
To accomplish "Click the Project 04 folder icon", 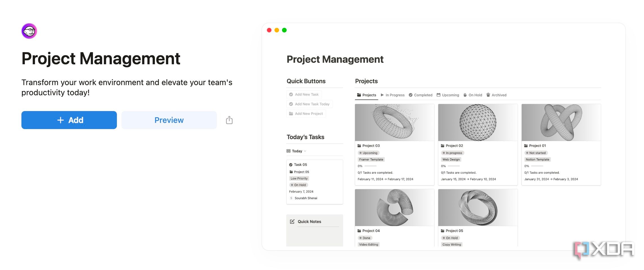I will coord(359,231).
